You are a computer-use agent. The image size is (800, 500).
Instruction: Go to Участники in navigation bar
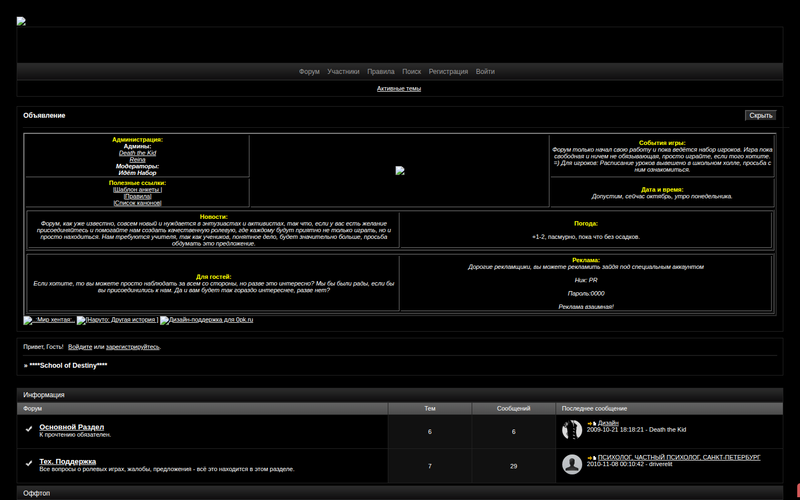[x=343, y=72]
